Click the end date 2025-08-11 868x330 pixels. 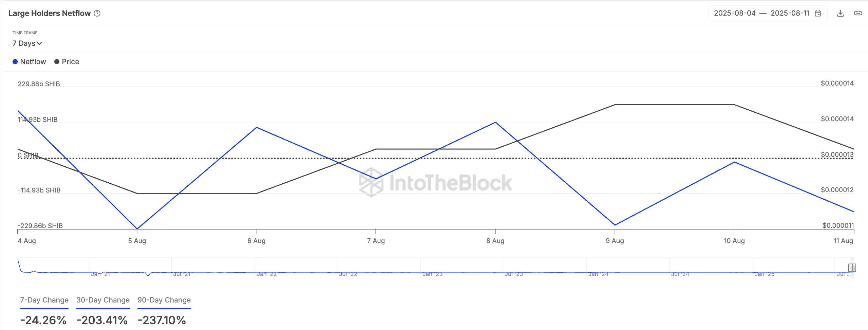[x=790, y=13]
